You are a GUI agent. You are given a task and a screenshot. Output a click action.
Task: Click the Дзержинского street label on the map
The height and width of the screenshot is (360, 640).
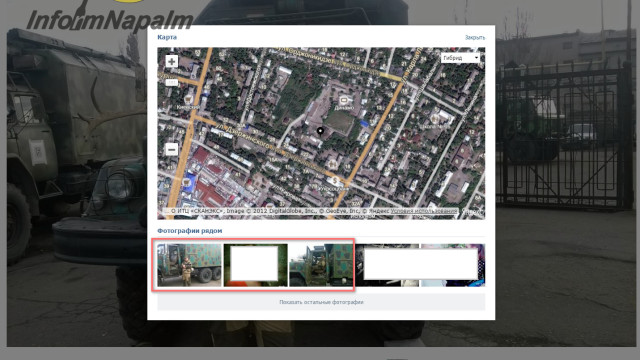pyautogui.click(x=243, y=136)
